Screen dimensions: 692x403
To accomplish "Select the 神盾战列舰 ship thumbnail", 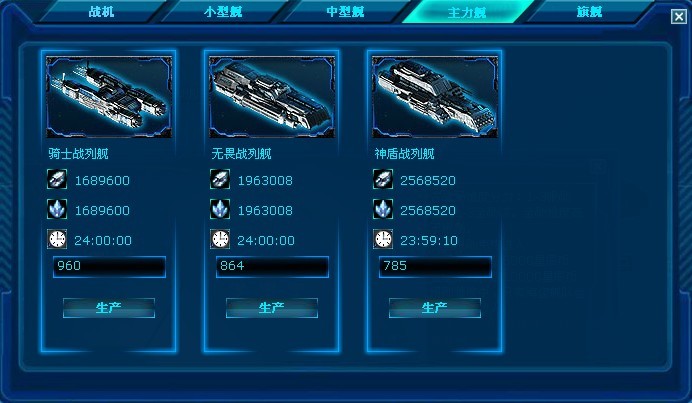I will [435, 97].
